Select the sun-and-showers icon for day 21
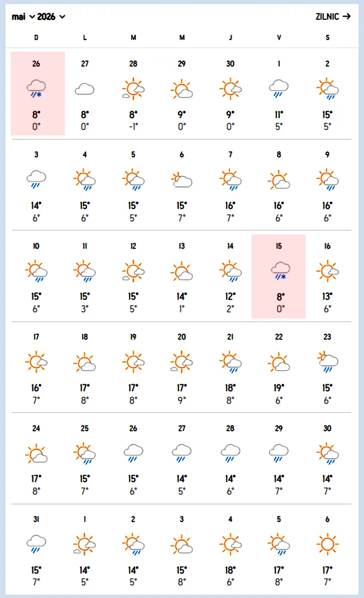The image size is (364, 598). pyautogui.click(x=230, y=362)
